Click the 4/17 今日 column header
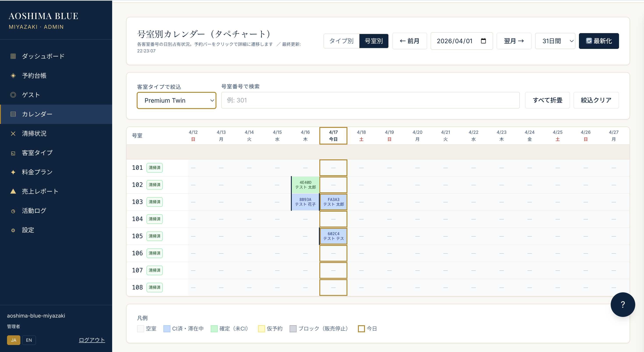Image resolution: width=644 pixels, height=352 pixels. 333,136
